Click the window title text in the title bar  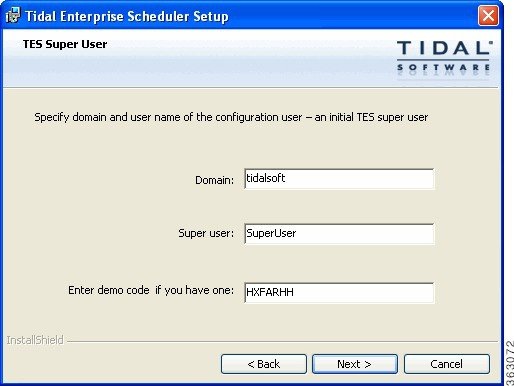click(127, 16)
